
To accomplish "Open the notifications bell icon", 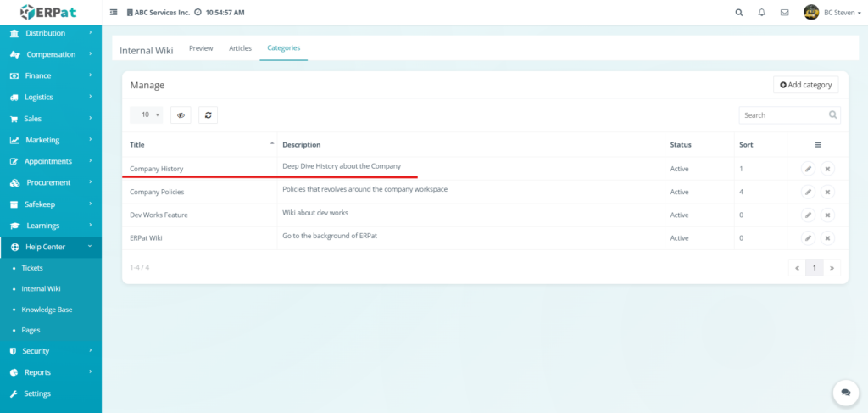I will 761,13.
